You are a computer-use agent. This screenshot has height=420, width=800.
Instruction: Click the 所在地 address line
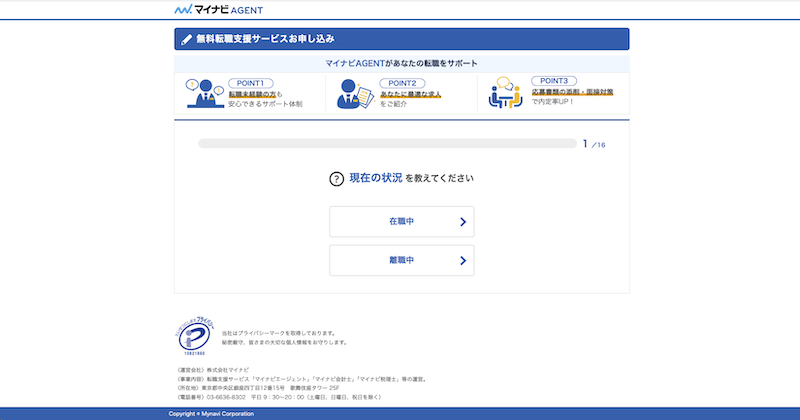[x=258, y=388]
